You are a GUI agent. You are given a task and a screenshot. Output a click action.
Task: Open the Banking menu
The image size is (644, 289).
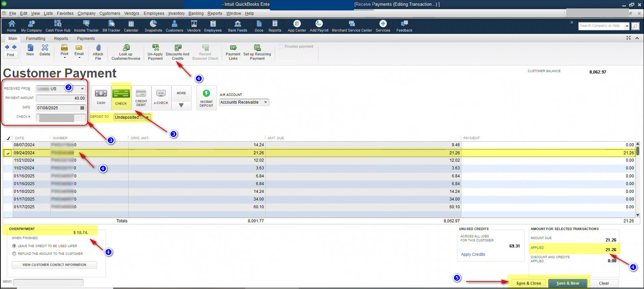(196, 13)
